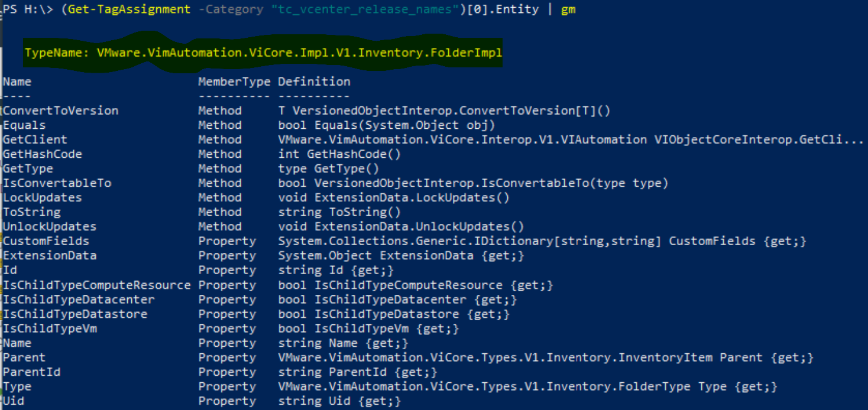Image resolution: width=868 pixels, height=410 pixels.
Task: Click the definition "string ParentId {get;}"
Action: (358, 372)
